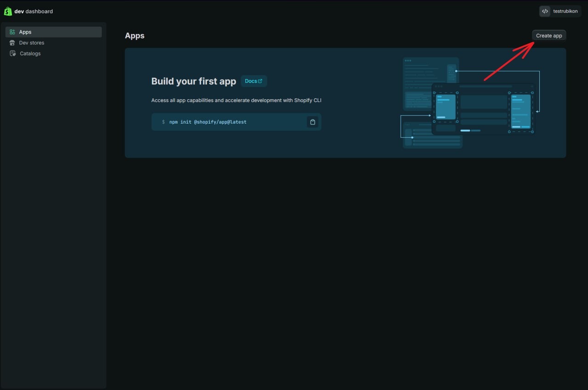Image resolution: width=588 pixels, height=390 pixels.
Task: Click the Dev stores storefront icon
Action: pyautogui.click(x=12, y=43)
